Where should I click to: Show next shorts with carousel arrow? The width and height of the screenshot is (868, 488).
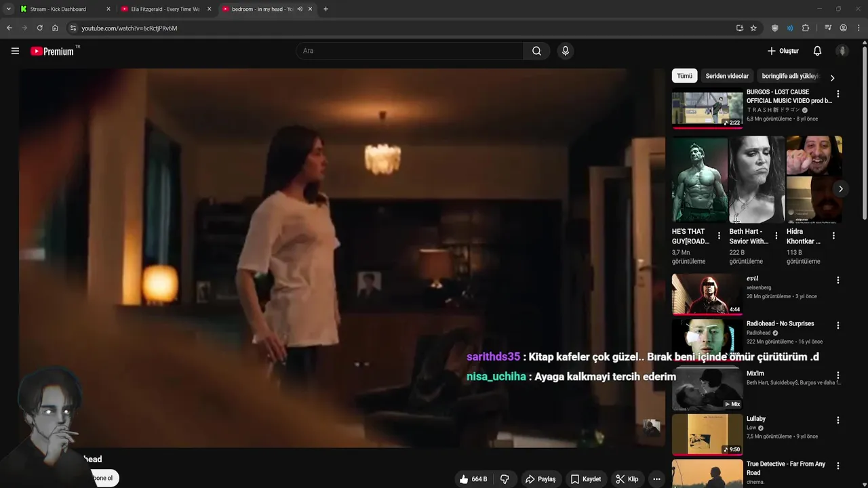coord(840,189)
